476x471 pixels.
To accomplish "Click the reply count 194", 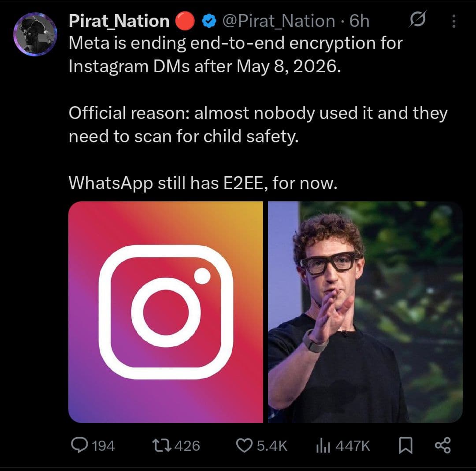I will [104, 446].
